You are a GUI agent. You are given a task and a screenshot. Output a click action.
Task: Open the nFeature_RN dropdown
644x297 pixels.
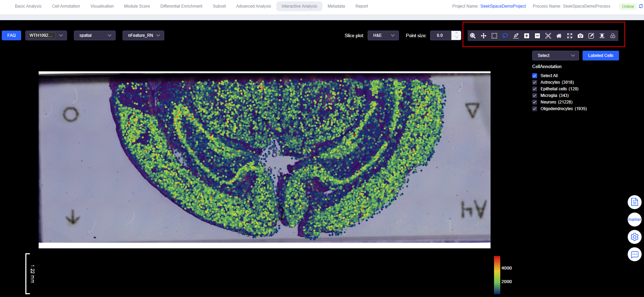[143, 35]
